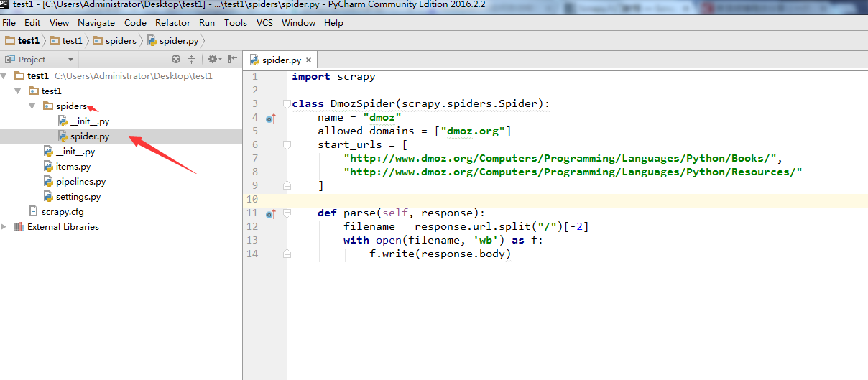Click the first test1 breadcrumb in navigation bar

point(22,41)
